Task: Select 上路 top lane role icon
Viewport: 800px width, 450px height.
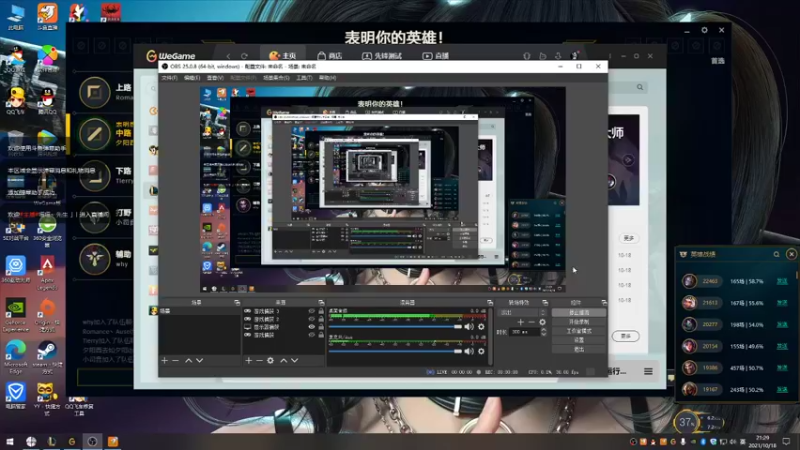Action: 94,92
